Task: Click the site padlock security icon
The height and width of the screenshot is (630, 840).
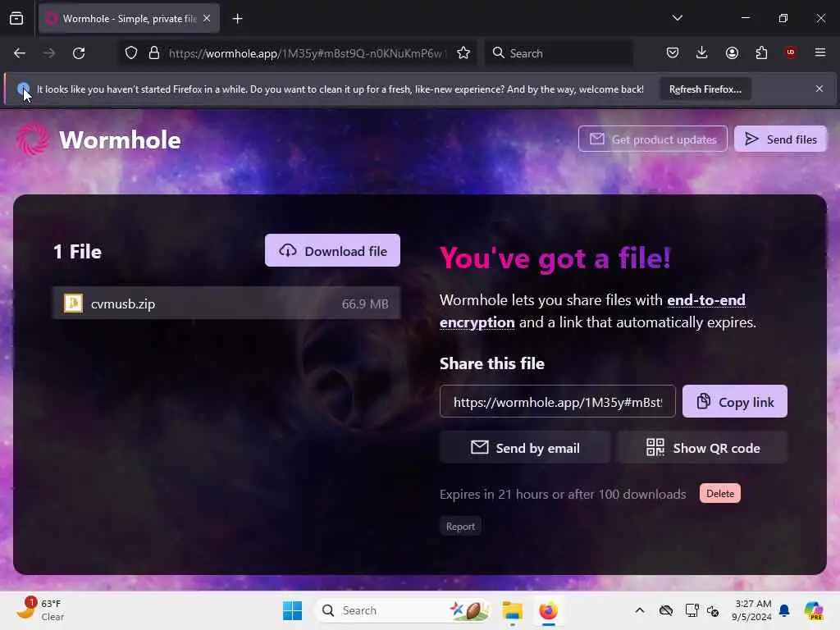Action: [x=154, y=53]
